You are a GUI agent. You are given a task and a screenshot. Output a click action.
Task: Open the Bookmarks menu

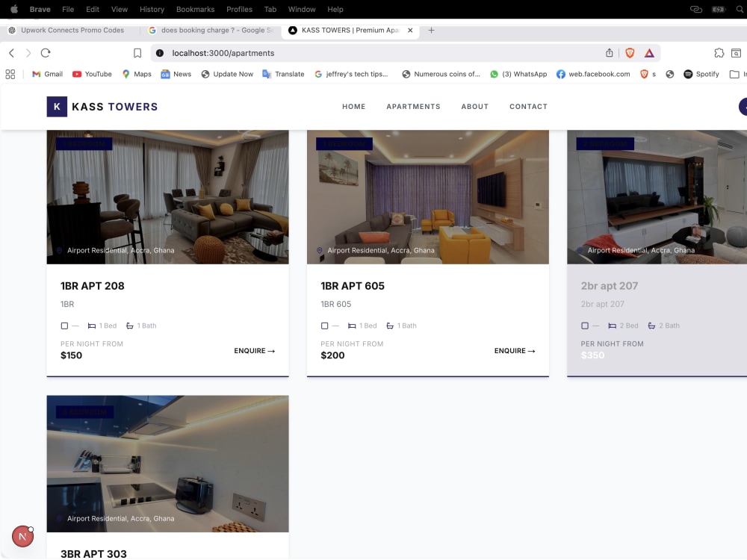(195, 9)
